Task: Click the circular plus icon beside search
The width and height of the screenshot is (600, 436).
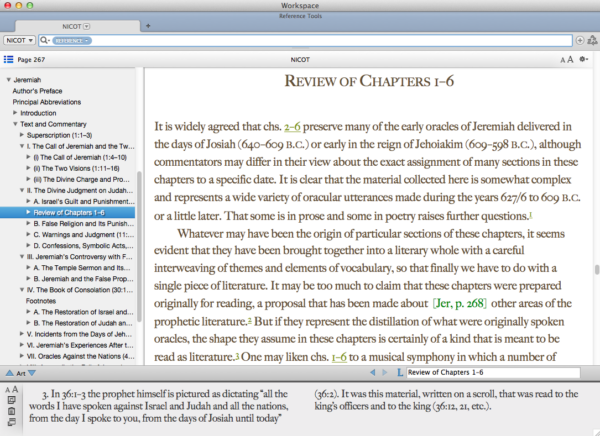Action: click(580, 40)
